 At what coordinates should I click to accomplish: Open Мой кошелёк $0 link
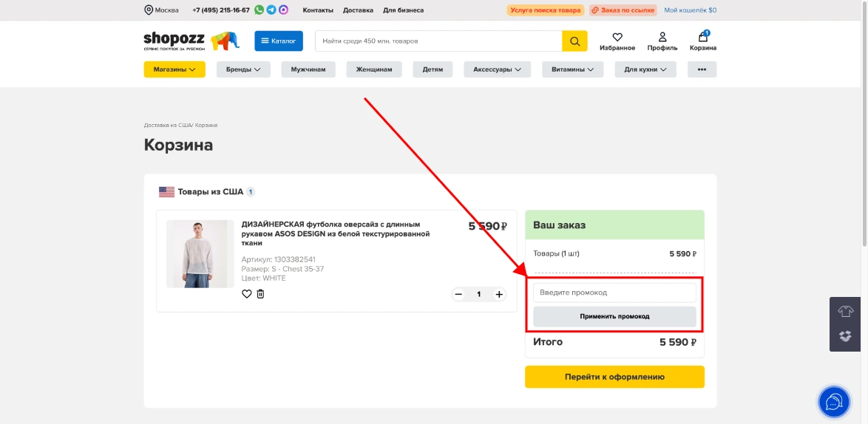point(691,10)
